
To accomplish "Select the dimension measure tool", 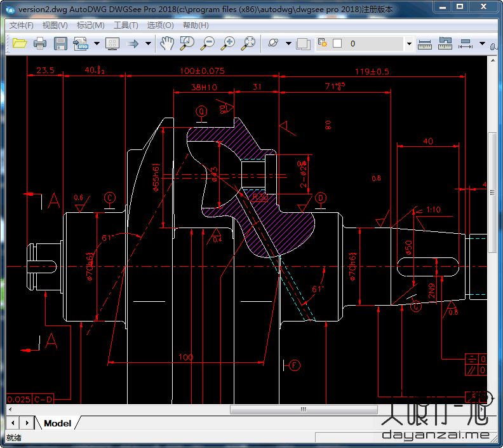I will point(466,44).
